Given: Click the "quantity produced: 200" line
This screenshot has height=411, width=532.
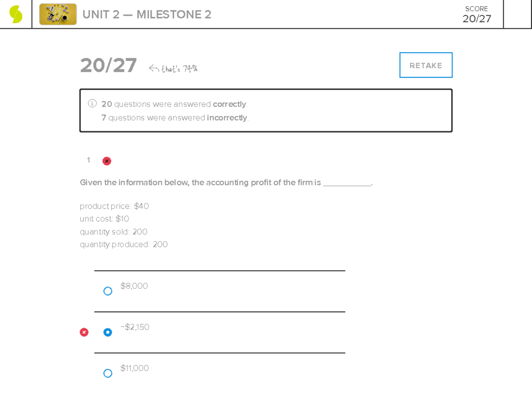Looking at the screenshot, I should pyautogui.click(x=124, y=244).
